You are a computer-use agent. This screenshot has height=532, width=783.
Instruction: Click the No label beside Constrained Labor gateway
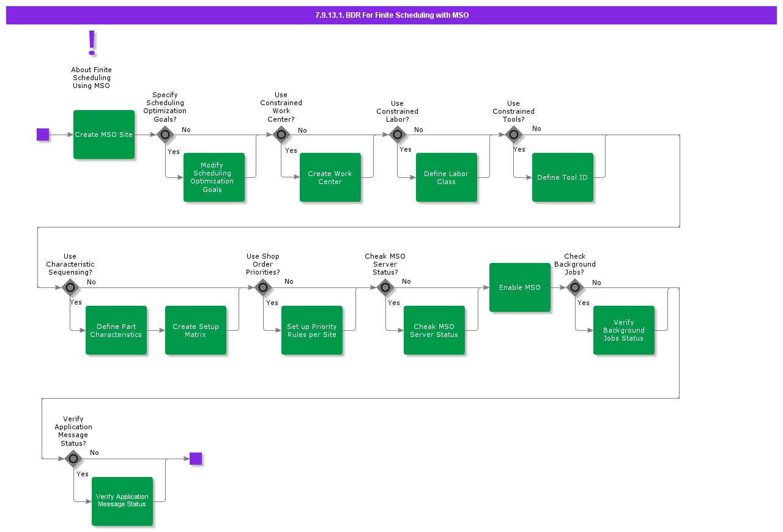click(418, 130)
